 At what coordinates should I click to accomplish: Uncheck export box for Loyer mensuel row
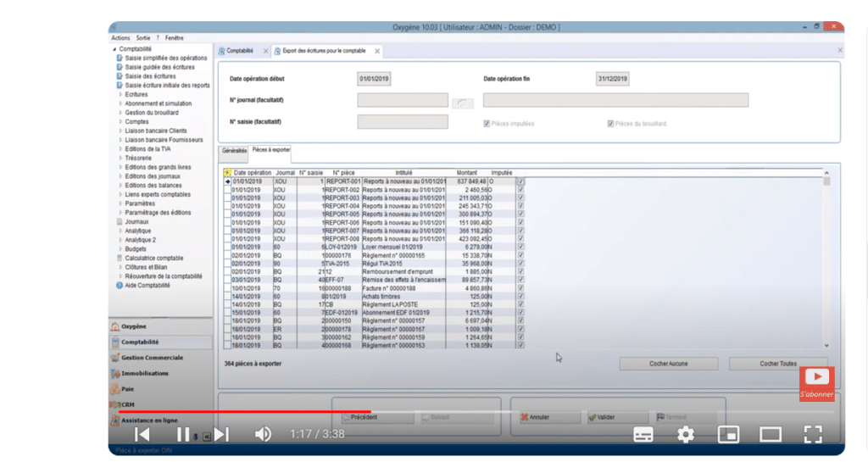tap(520, 248)
